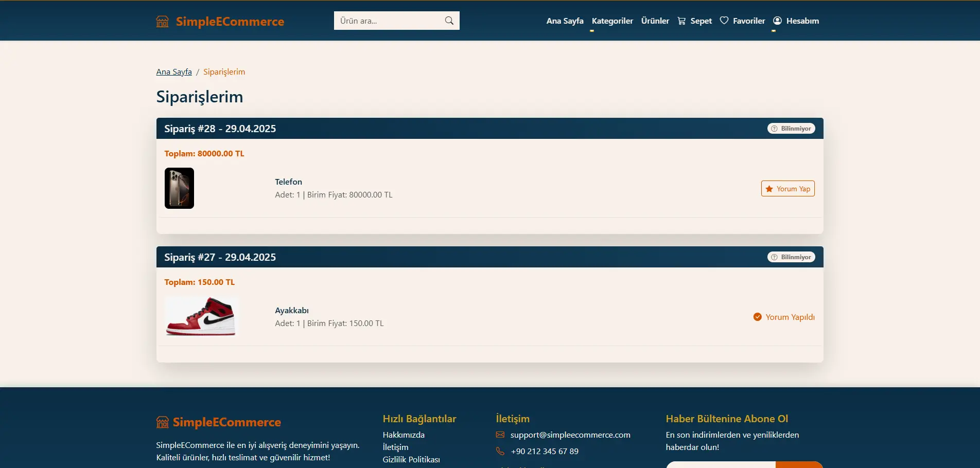The image size is (980, 468).
Task: Click the support email envelope icon
Action: pyautogui.click(x=500, y=435)
